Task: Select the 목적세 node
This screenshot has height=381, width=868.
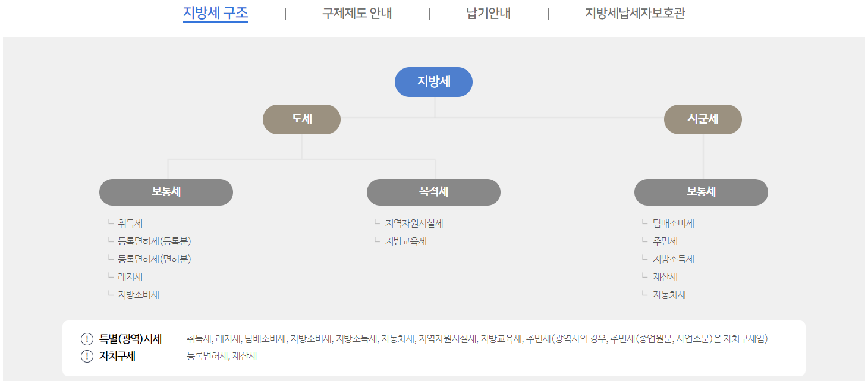Action: pyautogui.click(x=433, y=191)
